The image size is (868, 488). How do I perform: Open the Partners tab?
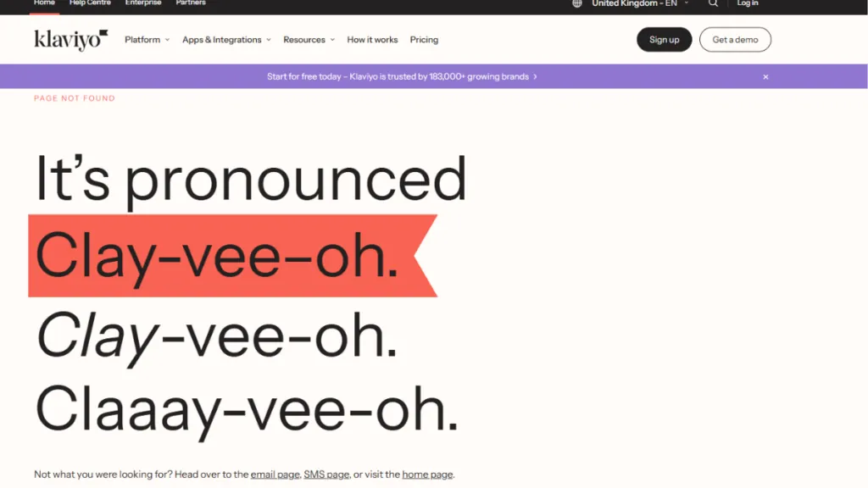(191, 3)
